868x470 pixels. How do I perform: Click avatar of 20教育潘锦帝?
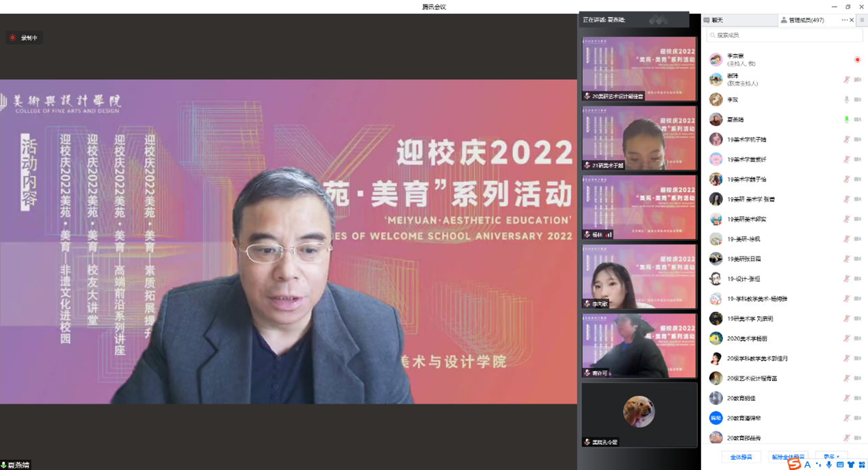pyautogui.click(x=715, y=418)
